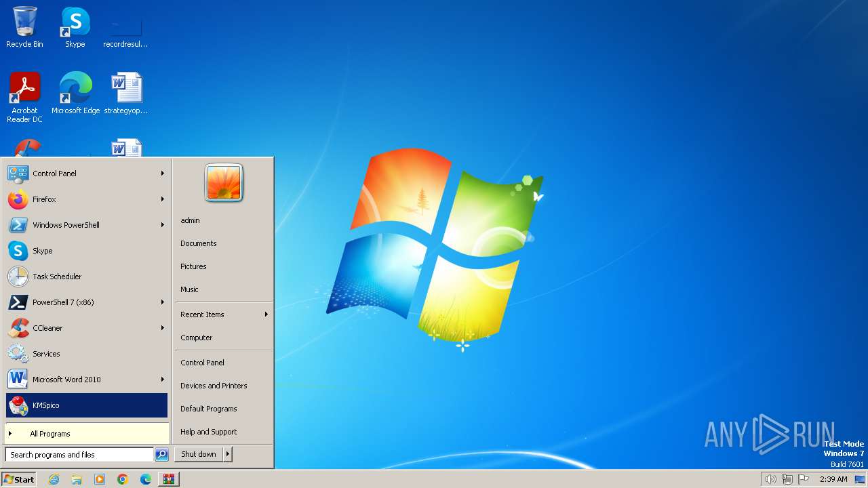
Task: Click the KMSpico icon in Start menu
Action: [18, 405]
